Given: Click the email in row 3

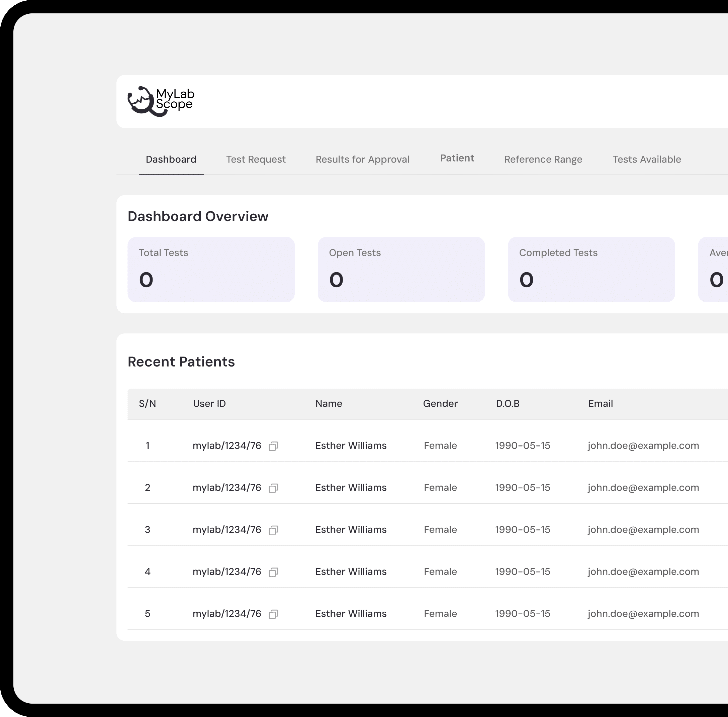Looking at the screenshot, I should (643, 529).
